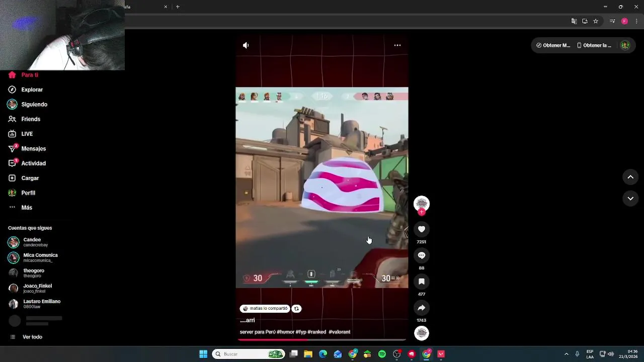This screenshot has height=362, width=644.
Task: Click Obtener la... mobile app button
Action: [594, 45]
